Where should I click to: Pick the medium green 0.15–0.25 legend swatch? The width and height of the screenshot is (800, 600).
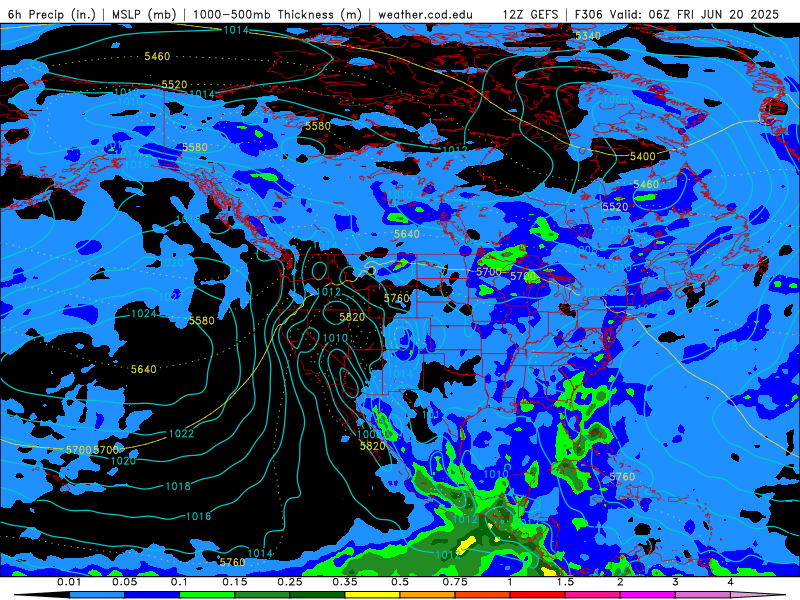pos(262,595)
